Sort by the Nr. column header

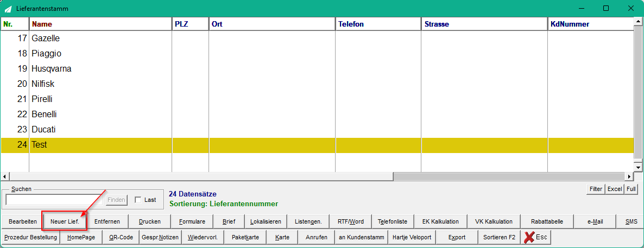[15, 24]
